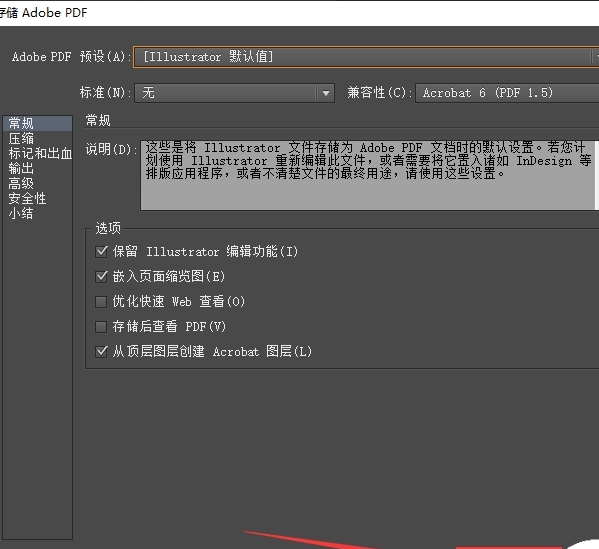This screenshot has height=549, width=599.
Task: Open the Adobe PDF preset dropdown
Action: pyautogui.click(x=366, y=57)
